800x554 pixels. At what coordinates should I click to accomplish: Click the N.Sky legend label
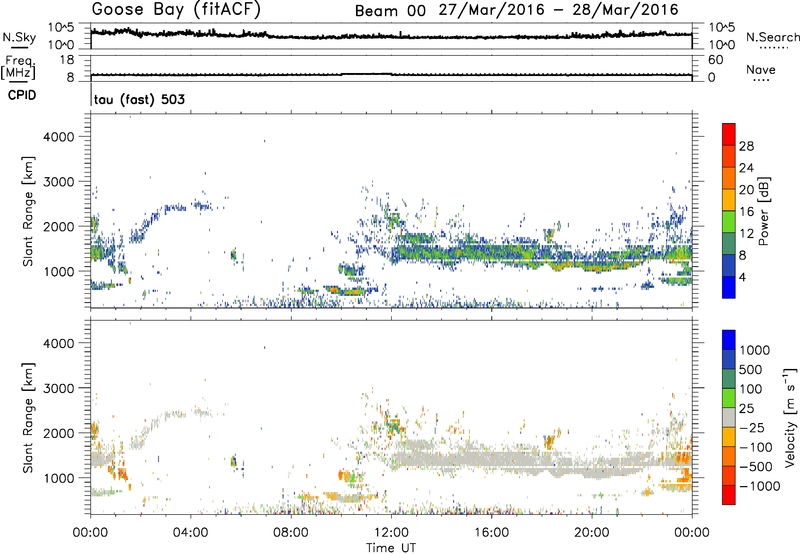(19, 37)
